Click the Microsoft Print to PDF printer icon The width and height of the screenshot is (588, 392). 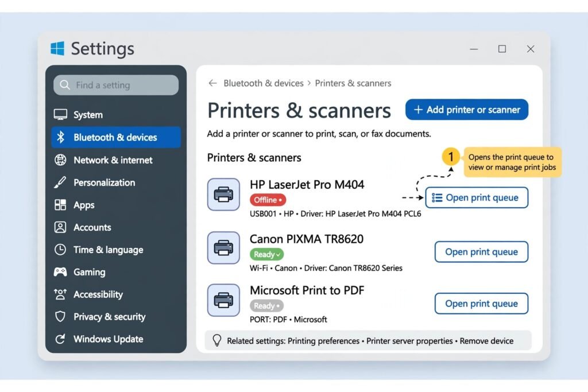[x=223, y=300]
